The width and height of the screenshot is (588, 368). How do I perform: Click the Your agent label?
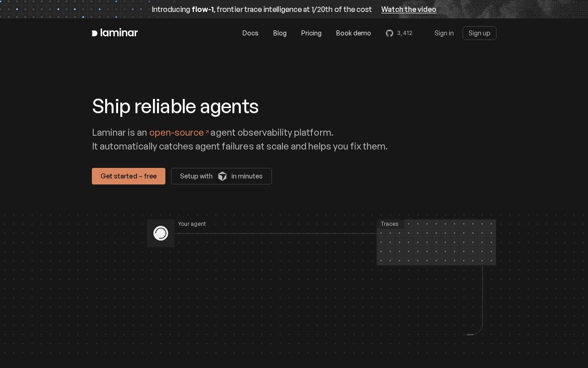pos(192,224)
